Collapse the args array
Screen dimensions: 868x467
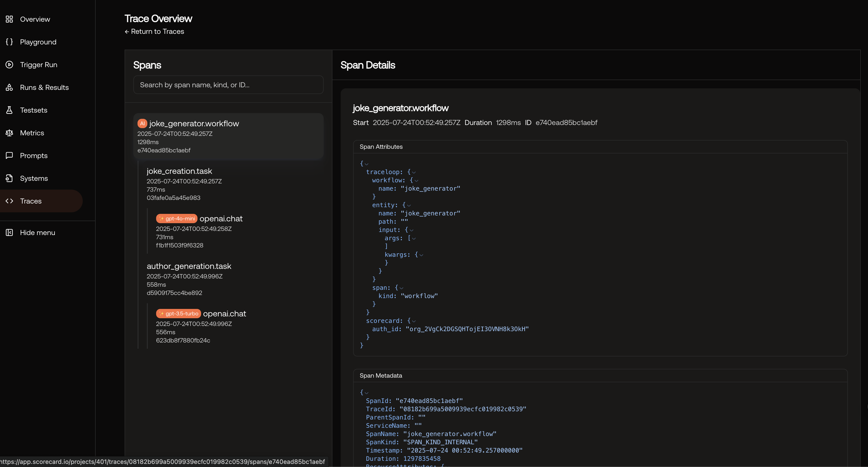[414, 238]
